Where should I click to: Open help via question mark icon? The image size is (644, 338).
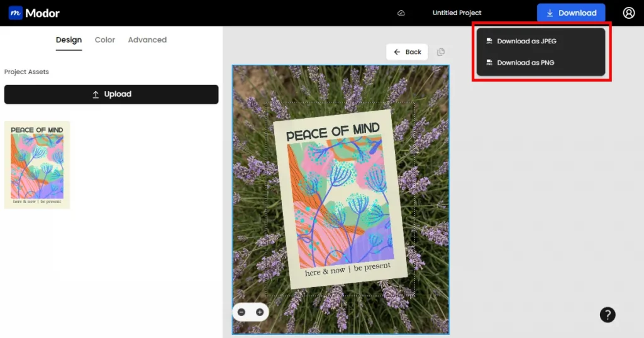click(607, 315)
